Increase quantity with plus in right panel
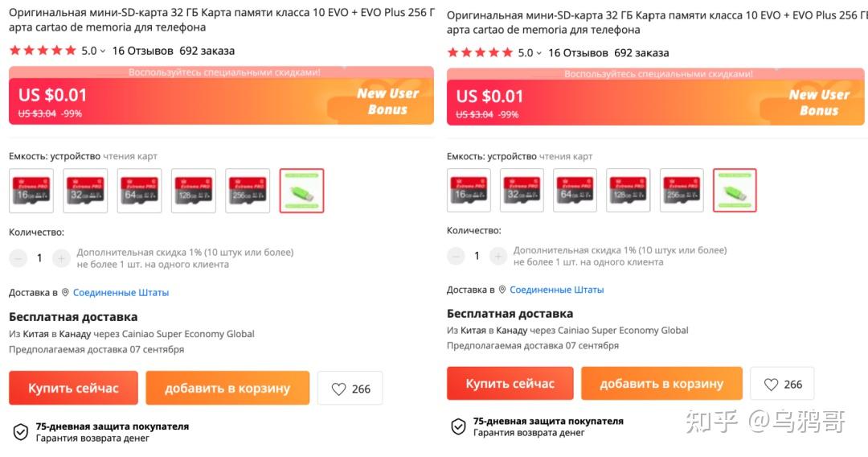The image size is (868, 457). coord(498,256)
